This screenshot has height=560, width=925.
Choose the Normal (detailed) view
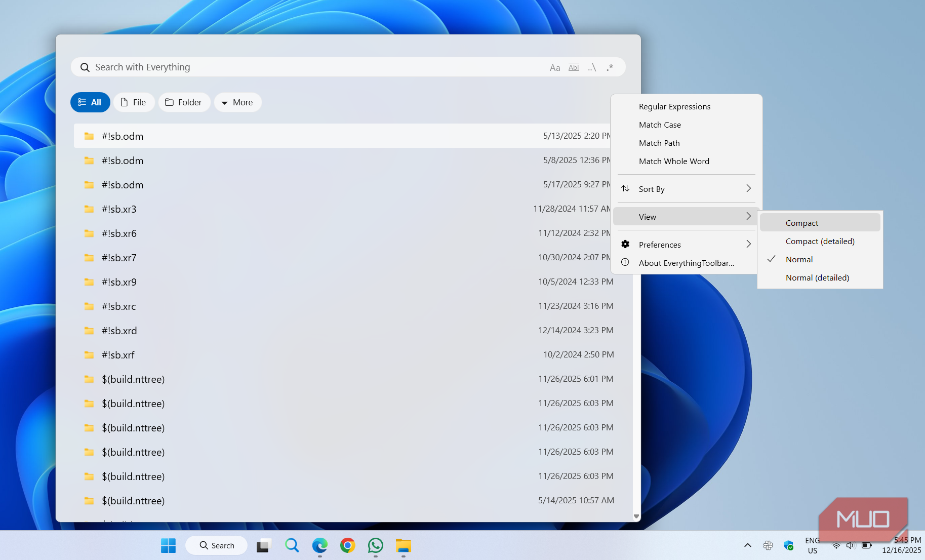click(x=820, y=277)
